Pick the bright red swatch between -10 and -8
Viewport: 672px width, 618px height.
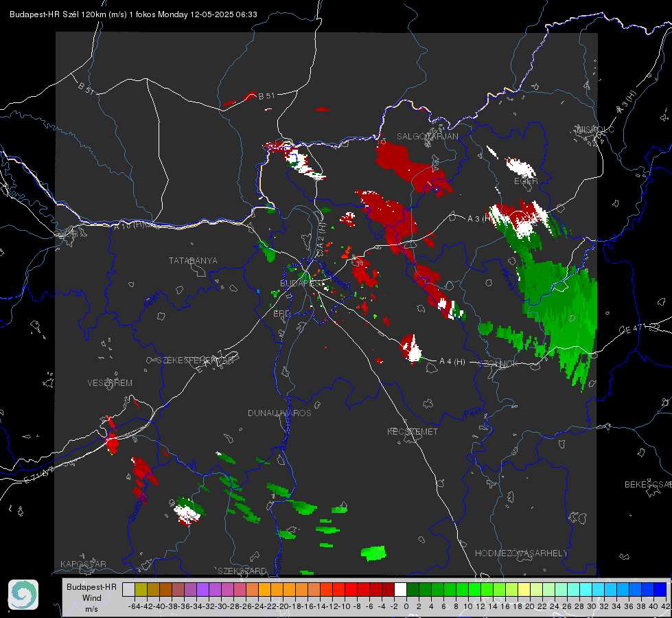click(351, 590)
